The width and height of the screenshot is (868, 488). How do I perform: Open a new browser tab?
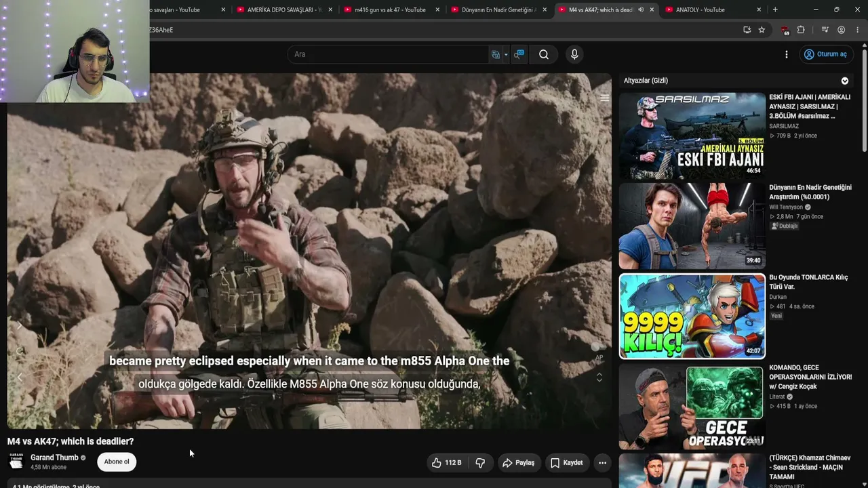click(775, 9)
